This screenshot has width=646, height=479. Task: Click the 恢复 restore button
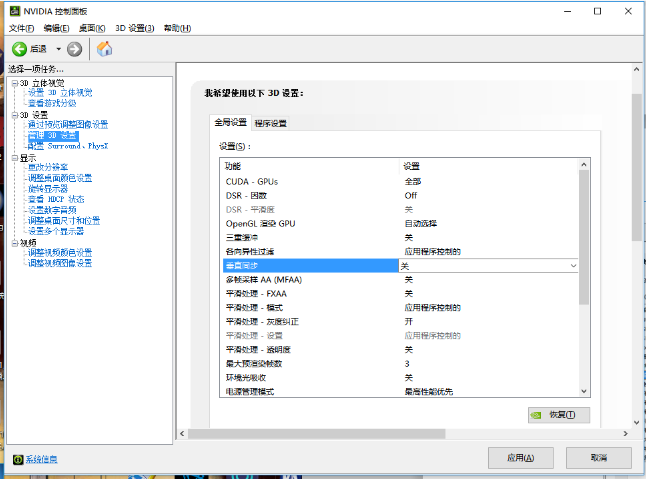click(x=559, y=415)
